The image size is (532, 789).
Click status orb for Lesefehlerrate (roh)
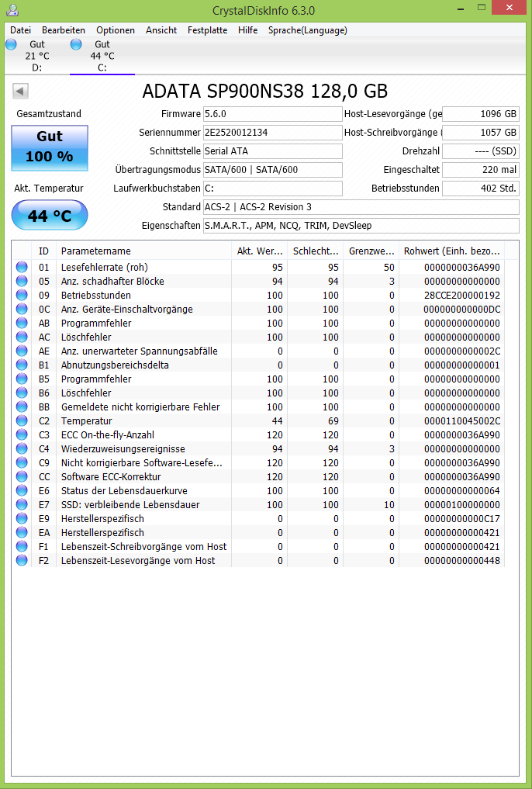[22, 267]
